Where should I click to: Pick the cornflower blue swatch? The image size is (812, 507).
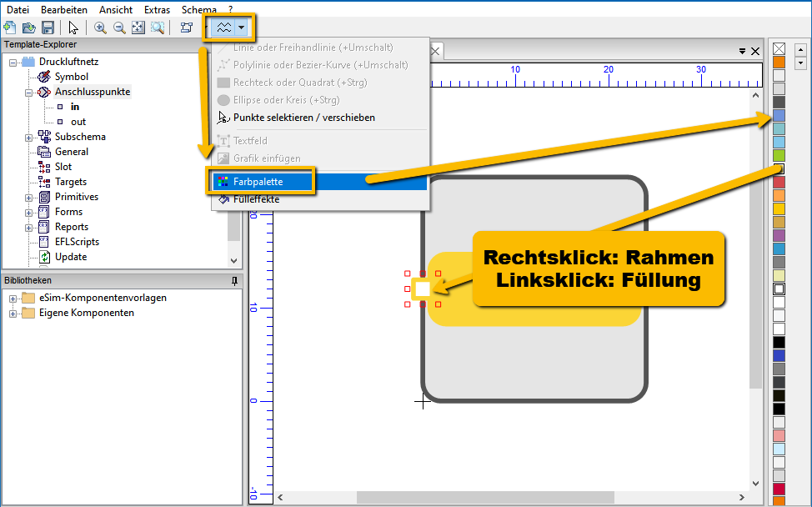(x=779, y=115)
